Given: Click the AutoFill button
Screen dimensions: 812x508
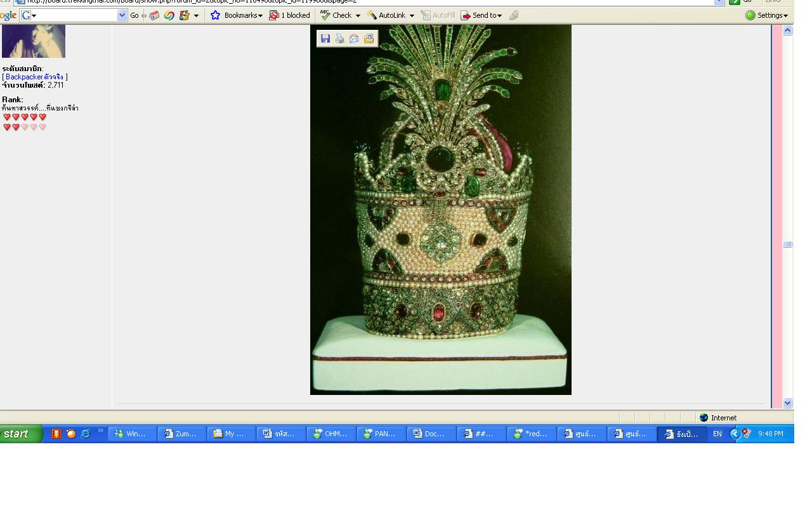Looking at the screenshot, I should tap(438, 15).
